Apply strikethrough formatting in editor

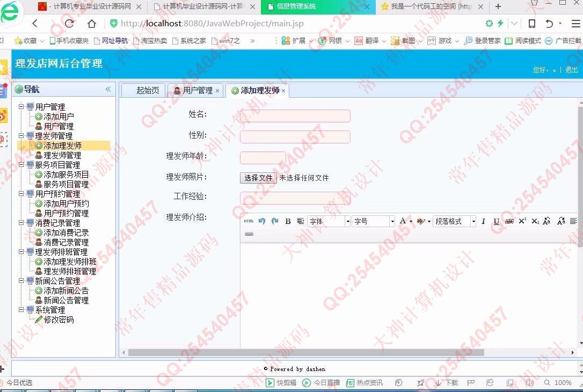coord(509,221)
